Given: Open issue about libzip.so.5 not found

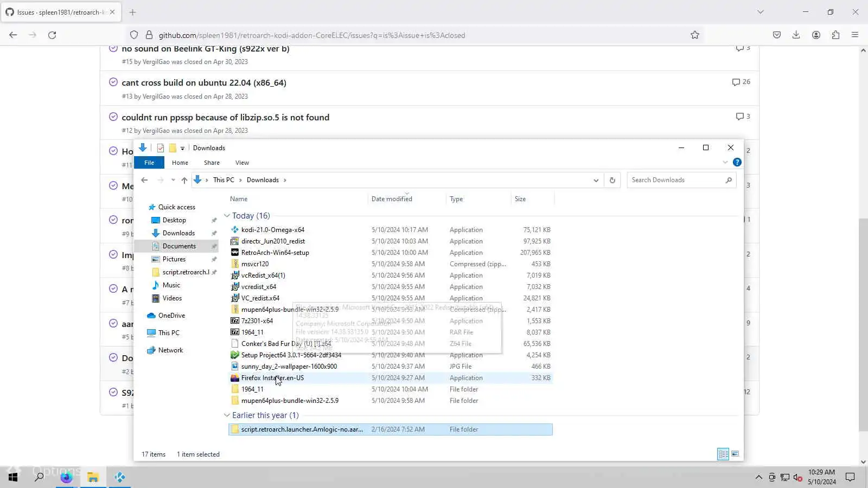Looking at the screenshot, I should (x=226, y=118).
